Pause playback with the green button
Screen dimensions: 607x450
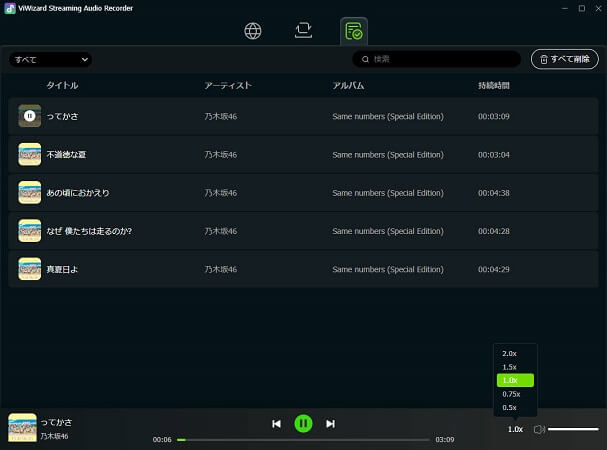coord(303,424)
